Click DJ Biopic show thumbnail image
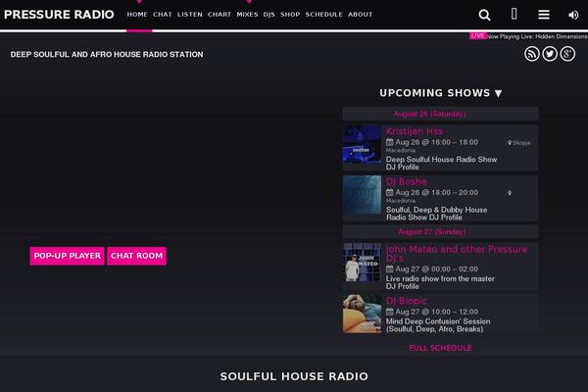 click(x=362, y=314)
